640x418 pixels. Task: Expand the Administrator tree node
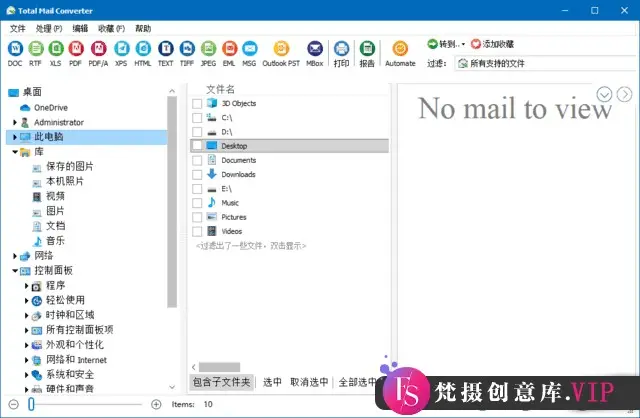15,122
